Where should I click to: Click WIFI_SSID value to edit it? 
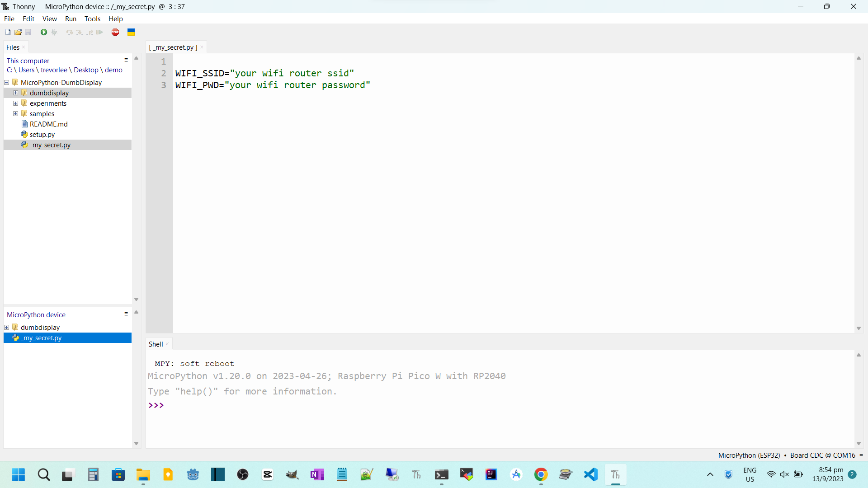291,73
